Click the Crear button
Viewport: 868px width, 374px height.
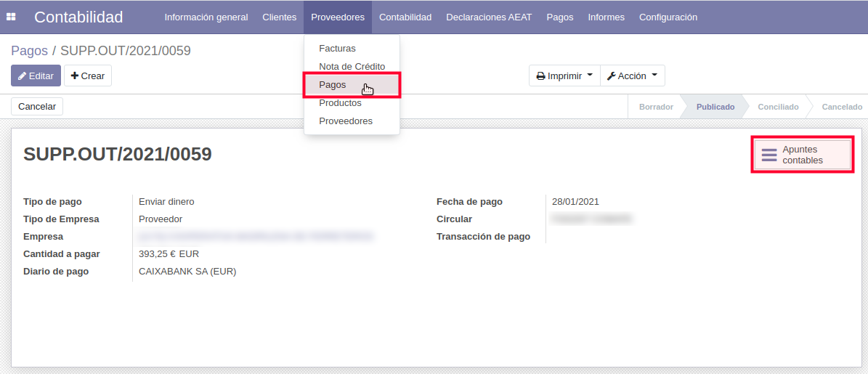(88, 76)
